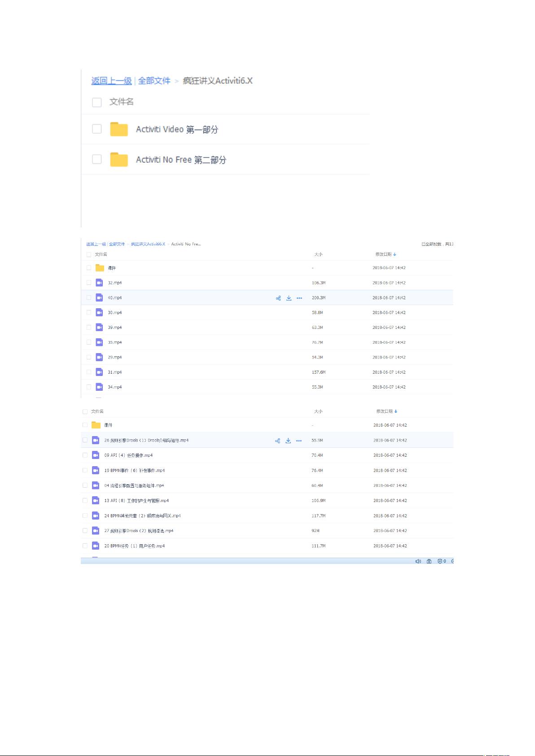Click the 疯狂讲义Activiti6.X breadcrumb link before Activiti No Fre...
535x756 pixels.
tap(148, 244)
